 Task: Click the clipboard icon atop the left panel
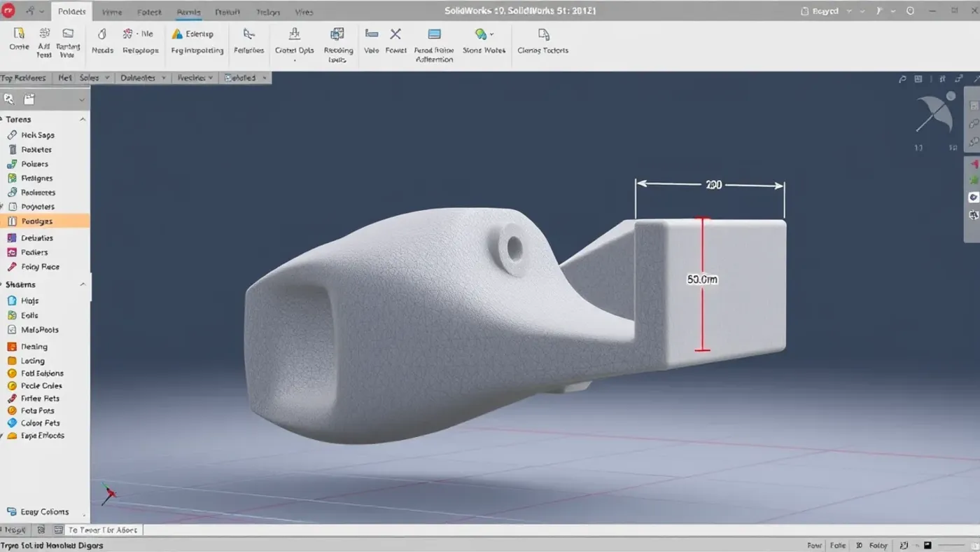tap(29, 99)
